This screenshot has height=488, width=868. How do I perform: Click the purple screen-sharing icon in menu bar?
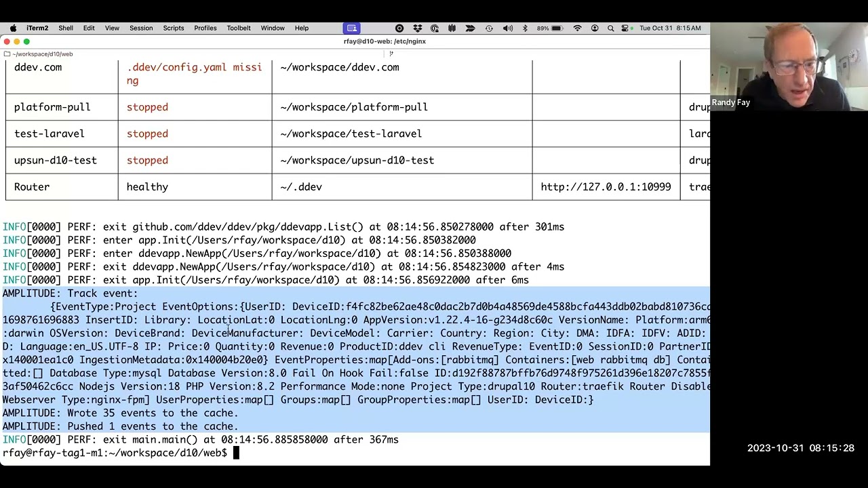pos(351,28)
